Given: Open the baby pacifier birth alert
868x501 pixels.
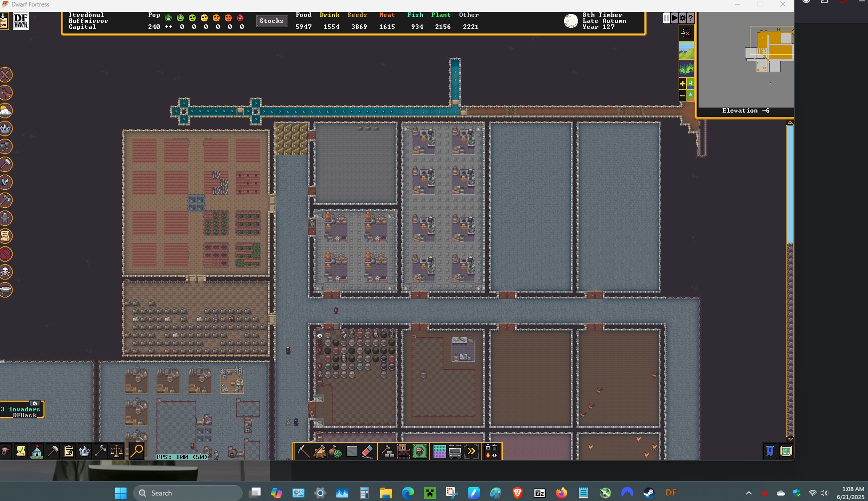Looking at the screenshot, I should [5, 182].
